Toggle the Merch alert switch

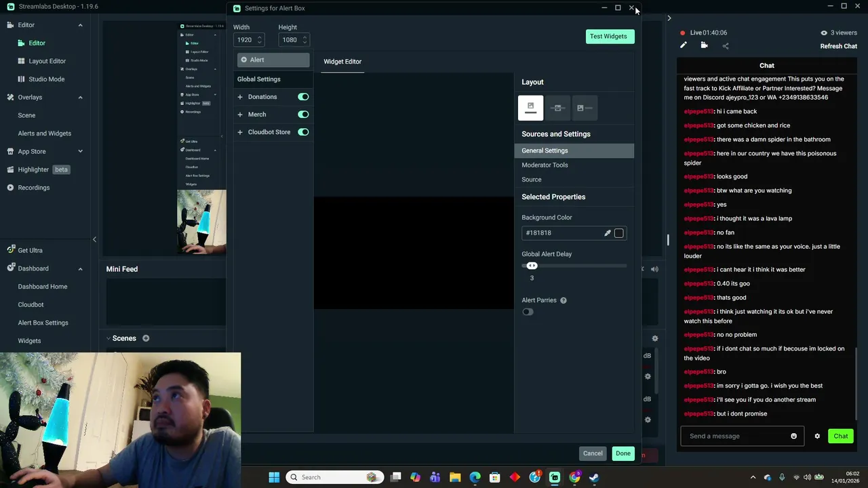coord(303,115)
